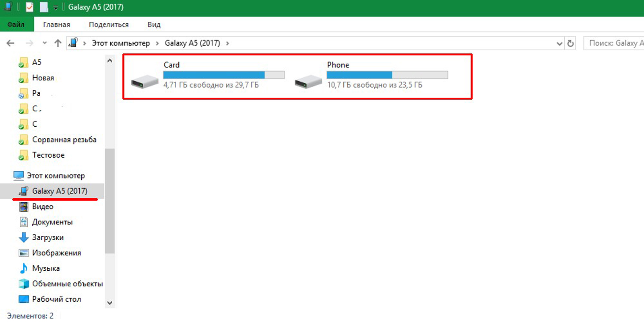Click sidebar scrollbar down arrow
This screenshot has height=323, width=644.
click(x=110, y=303)
